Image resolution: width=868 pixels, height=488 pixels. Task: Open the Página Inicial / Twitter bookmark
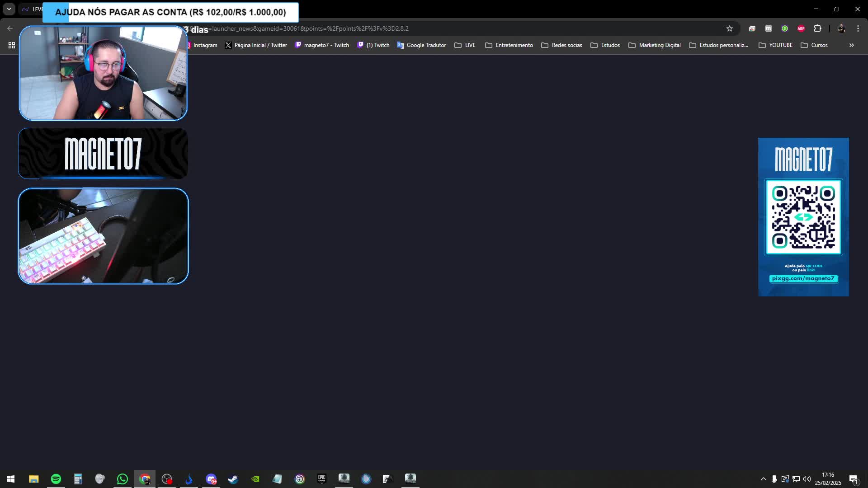point(256,45)
